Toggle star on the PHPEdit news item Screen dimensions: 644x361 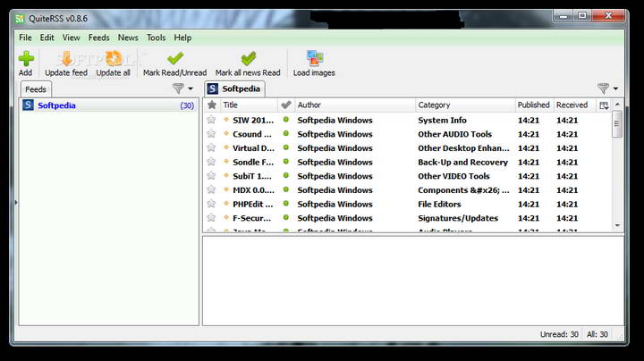(x=211, y=204)
